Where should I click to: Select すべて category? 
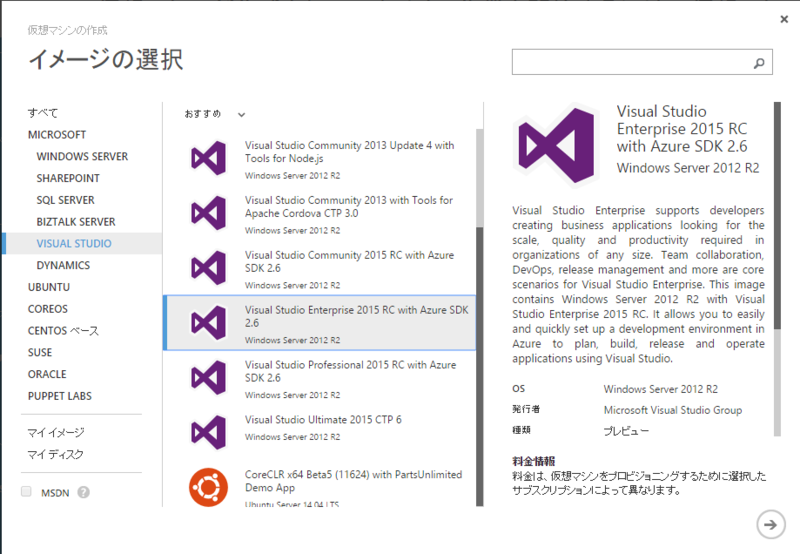coord(43,113)
